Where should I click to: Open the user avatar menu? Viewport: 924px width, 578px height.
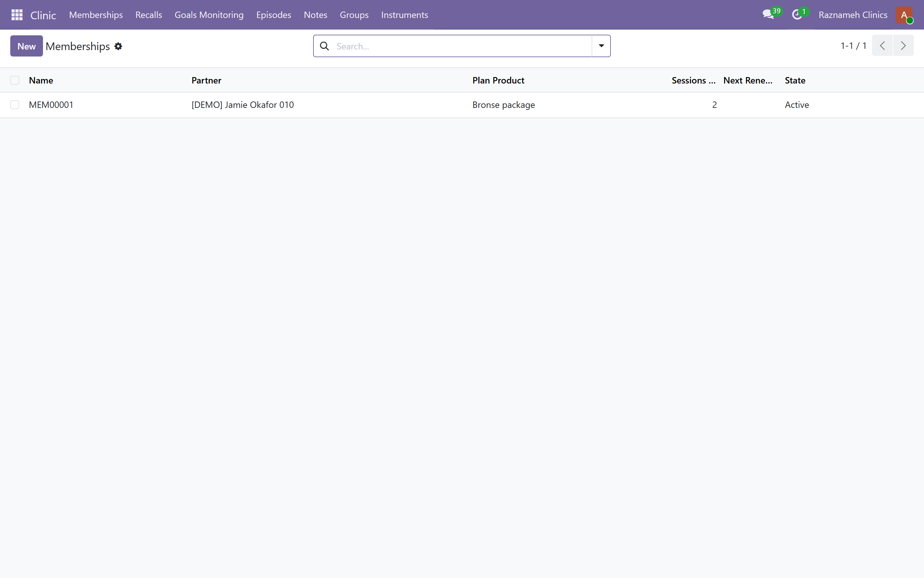(904, 15)
